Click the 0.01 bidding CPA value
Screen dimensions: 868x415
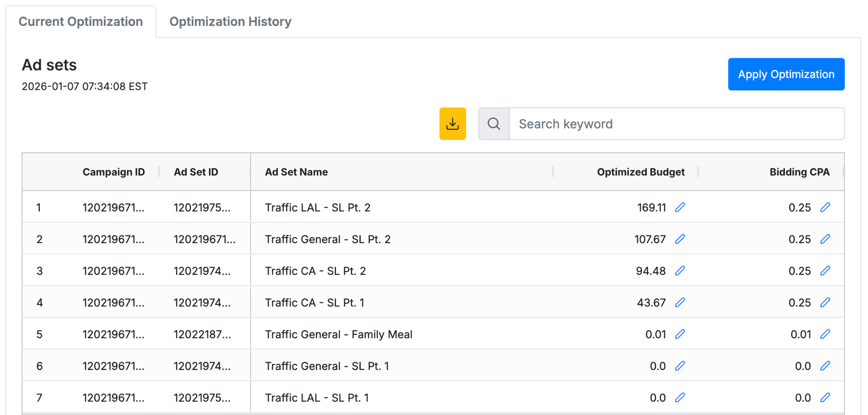coord(801,334)
